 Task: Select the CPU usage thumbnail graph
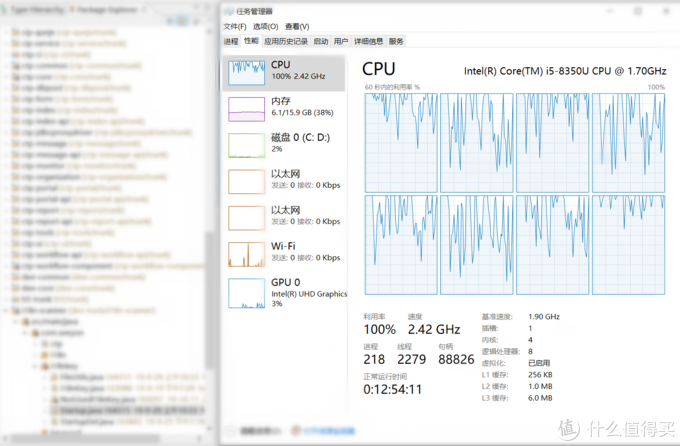coord(246,72)
